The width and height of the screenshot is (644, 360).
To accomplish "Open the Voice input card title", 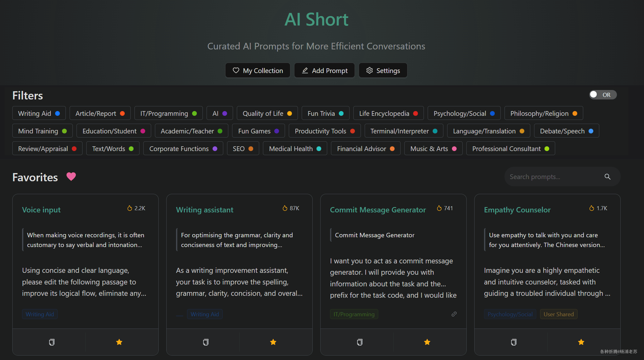I will (x=41, y=210).
